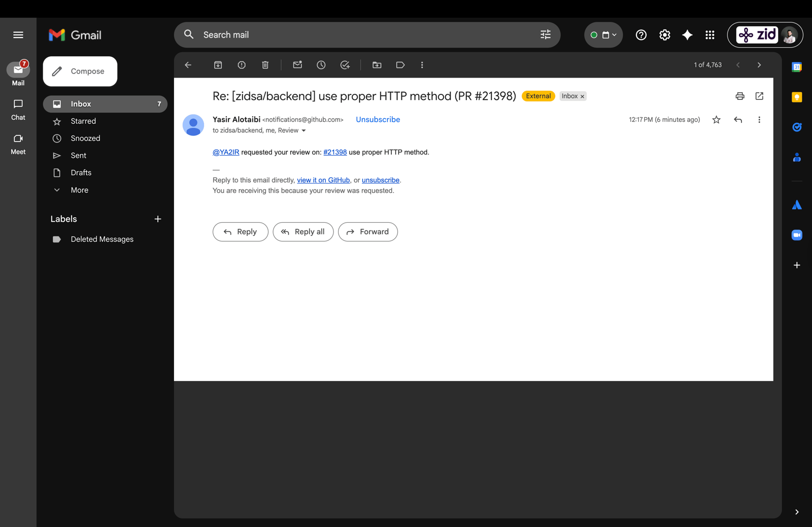
Task: Open the Zoom add-on in the side panel
Action: 797,235
